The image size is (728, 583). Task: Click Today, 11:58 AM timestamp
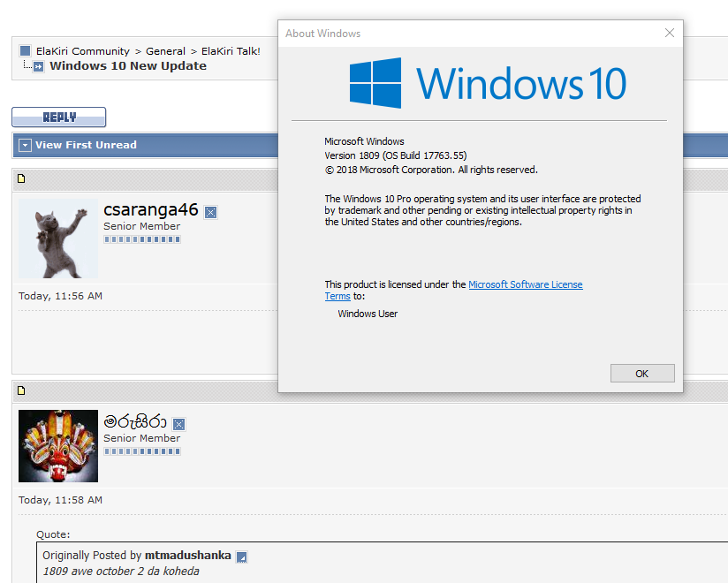pos(60,500)
